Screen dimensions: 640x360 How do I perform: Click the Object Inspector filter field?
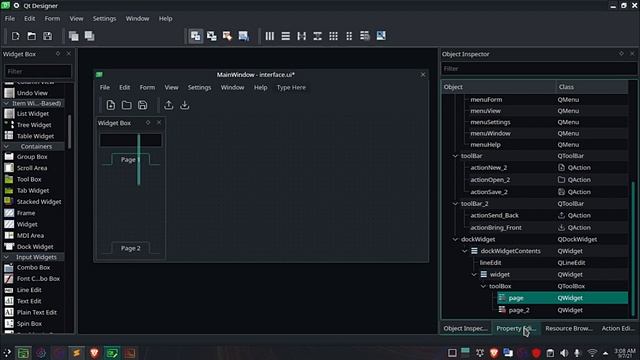click(539, 69)
